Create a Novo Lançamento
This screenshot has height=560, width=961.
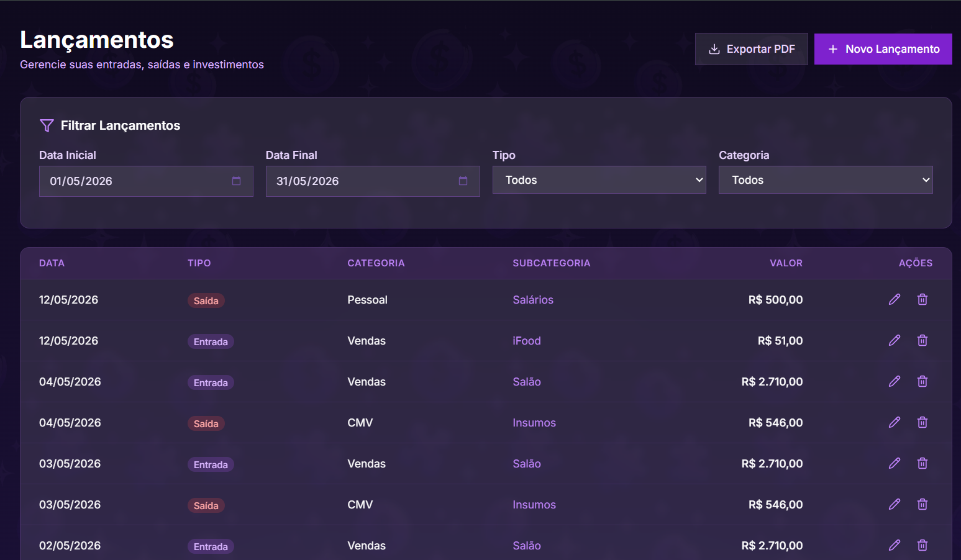(x=883, y=49)
